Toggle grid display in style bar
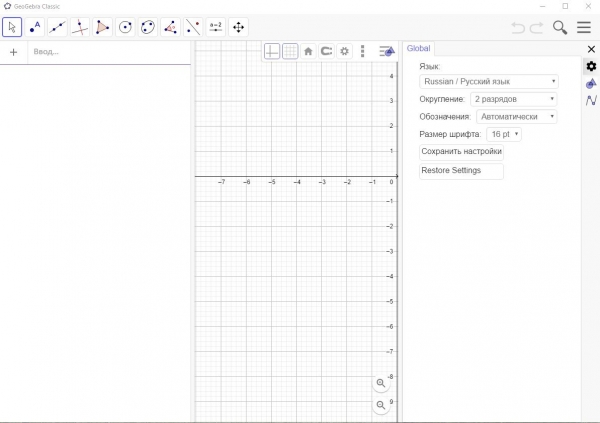The height and width of the screenshot is (423, 600). pyautogui.click(x=290, y=51)
